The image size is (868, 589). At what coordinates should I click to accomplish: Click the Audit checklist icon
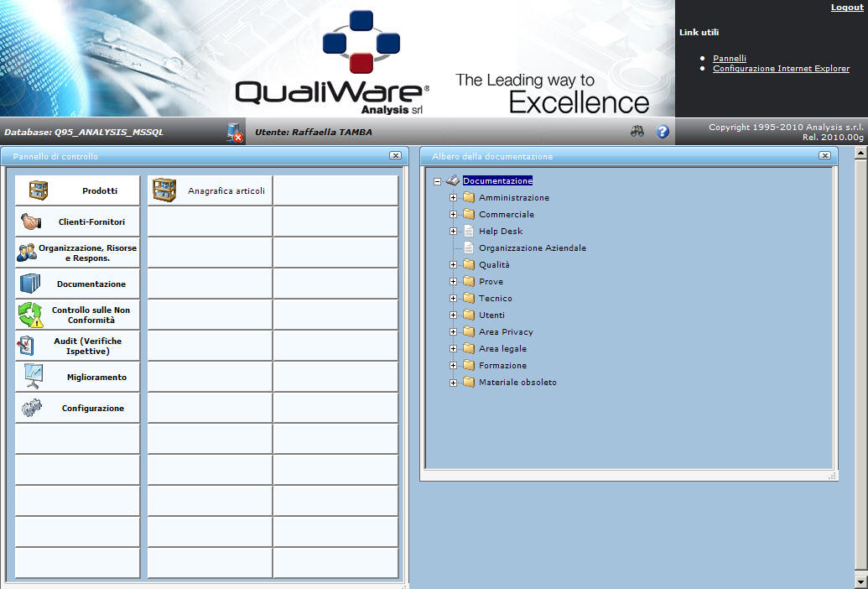[27, 346]
